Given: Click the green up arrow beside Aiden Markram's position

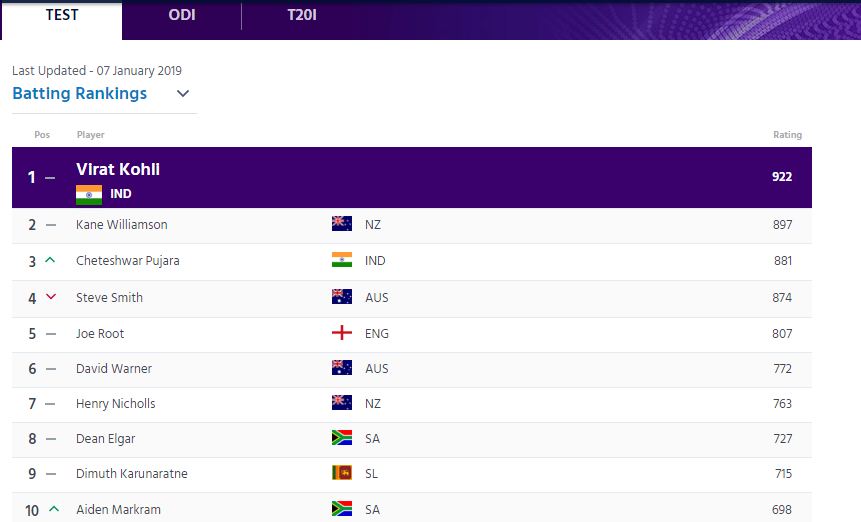Looking at the screenshot, I should point(54,509).
